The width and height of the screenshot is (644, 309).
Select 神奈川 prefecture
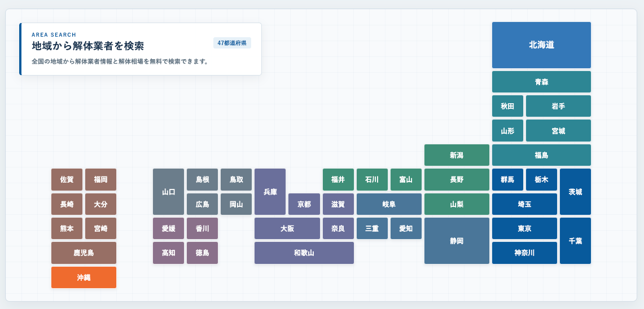point(524,253)
